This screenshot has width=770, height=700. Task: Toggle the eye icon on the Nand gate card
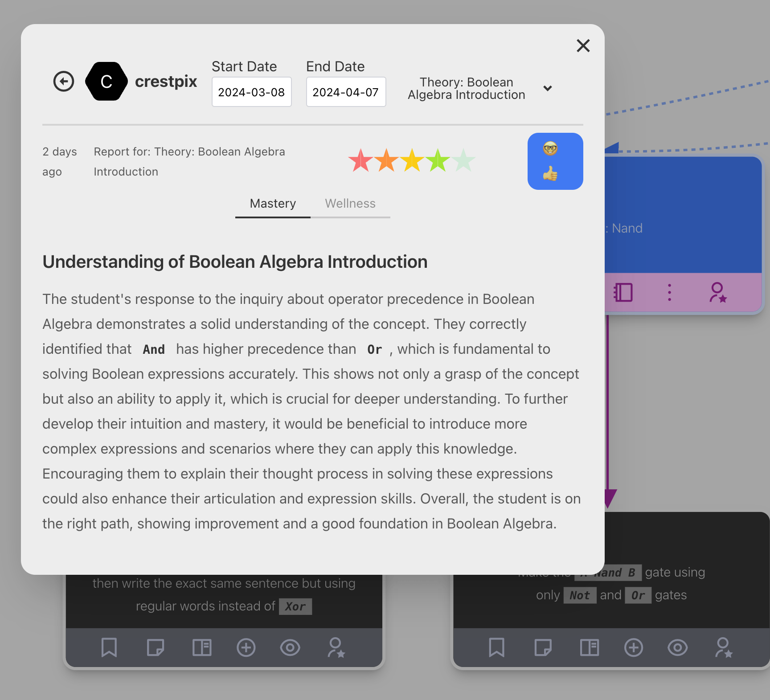(677, 647)
